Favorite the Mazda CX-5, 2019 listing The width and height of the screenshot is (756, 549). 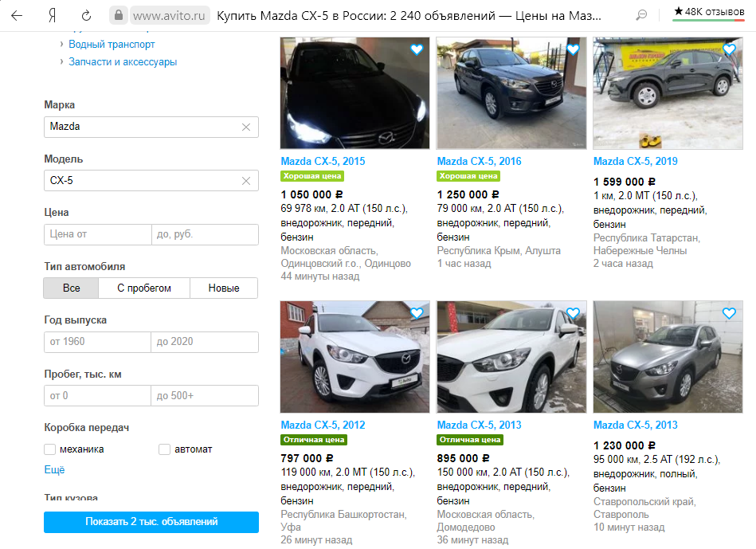pos(729,49)
